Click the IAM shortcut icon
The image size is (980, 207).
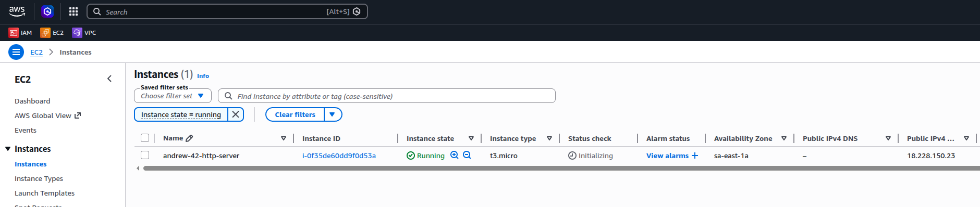click(14, 33)
